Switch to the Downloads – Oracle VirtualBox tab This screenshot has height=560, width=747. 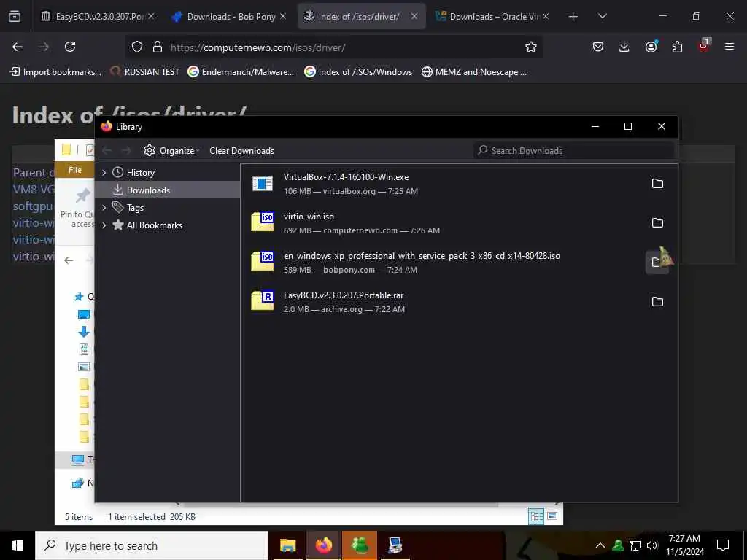(x=492, y=16)
